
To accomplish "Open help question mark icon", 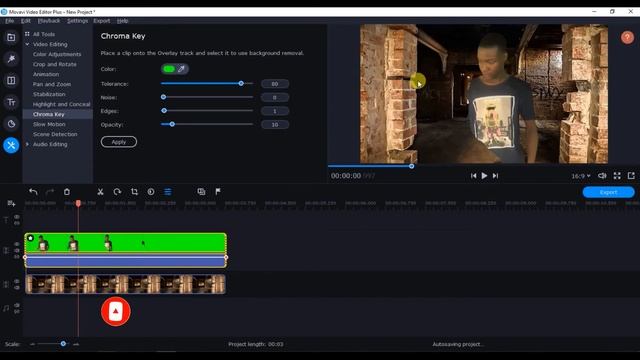I will tap(627, 38).
